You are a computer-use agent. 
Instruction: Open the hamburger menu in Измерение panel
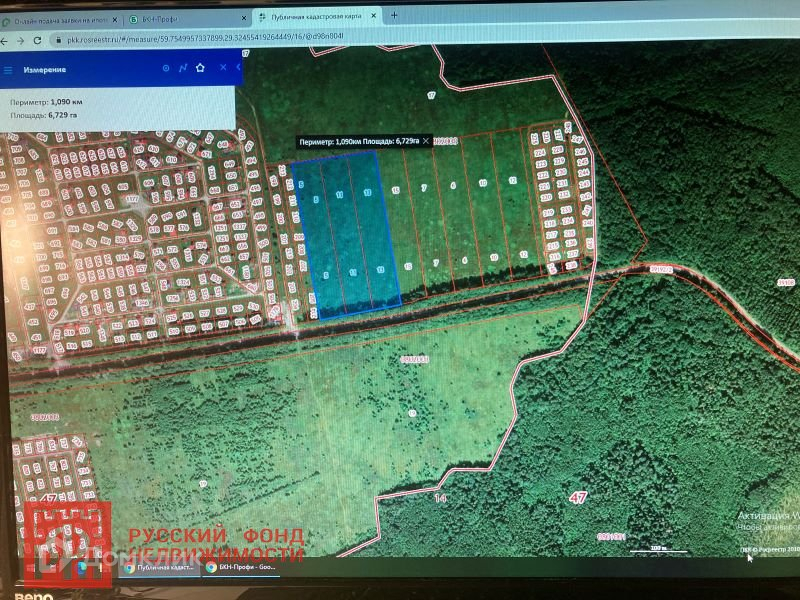click(8, 70)
